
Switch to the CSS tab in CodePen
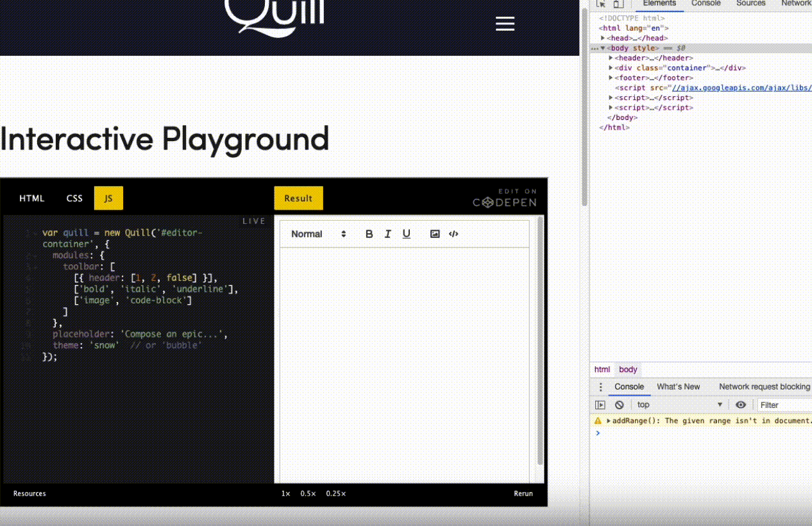[74, 198]
